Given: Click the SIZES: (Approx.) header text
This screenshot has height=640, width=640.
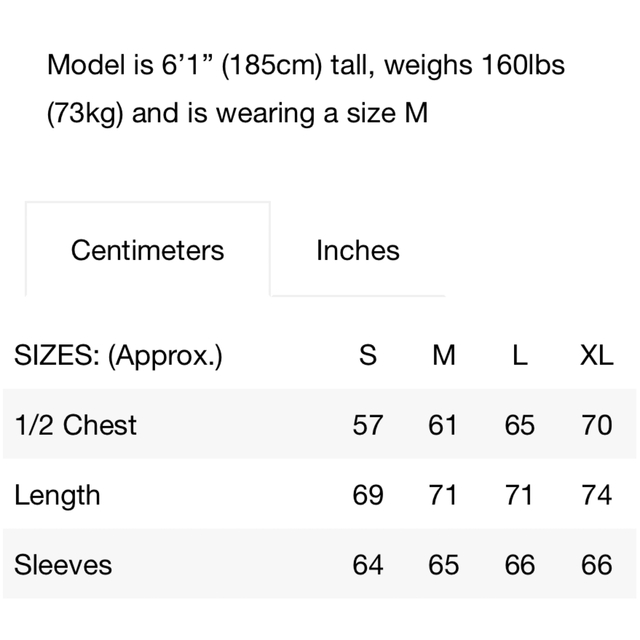Looking at the screenshot, I should [x=118, y=356].
